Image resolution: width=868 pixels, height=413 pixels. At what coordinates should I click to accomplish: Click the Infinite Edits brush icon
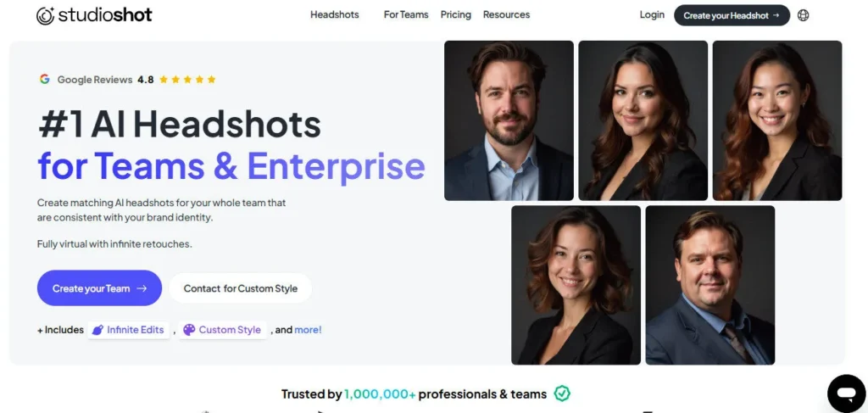tap(97, 330)
